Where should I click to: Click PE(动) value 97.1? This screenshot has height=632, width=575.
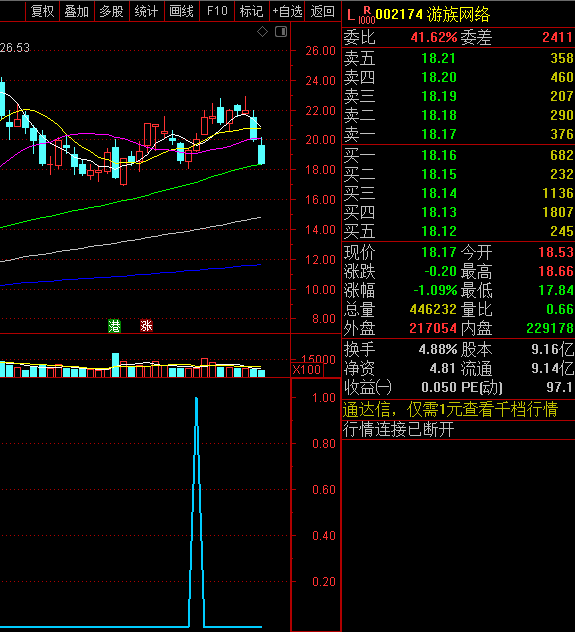click(559, 387)
